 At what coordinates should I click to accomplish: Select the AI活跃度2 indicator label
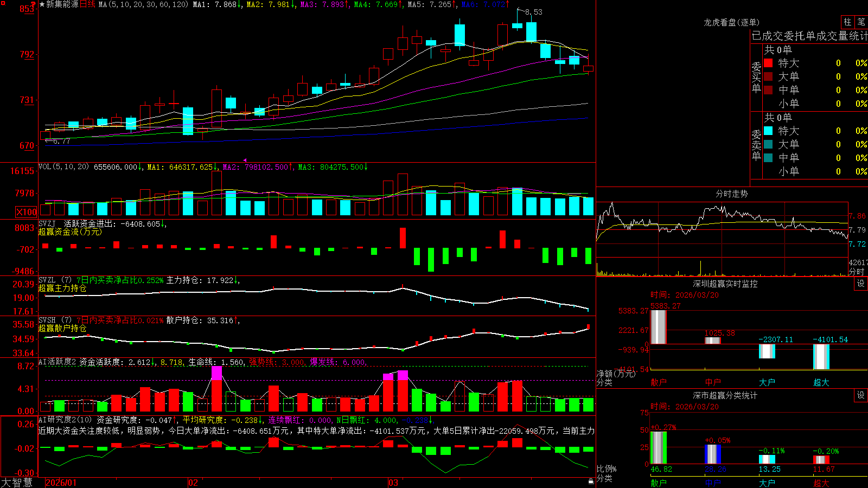(x=58, y=362)
